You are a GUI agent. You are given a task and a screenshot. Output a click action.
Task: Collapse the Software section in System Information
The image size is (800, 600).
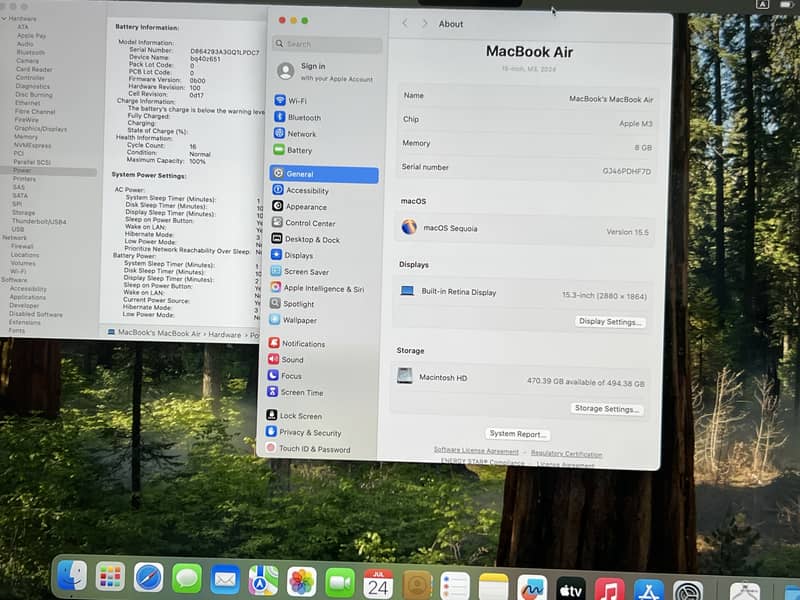tap(5, 281)
